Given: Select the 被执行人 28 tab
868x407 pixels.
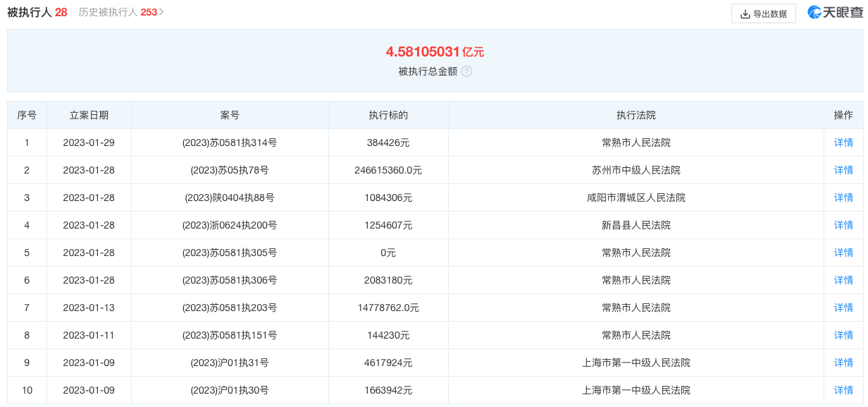Looking at the screenshot, I should [x=37, y=12].
